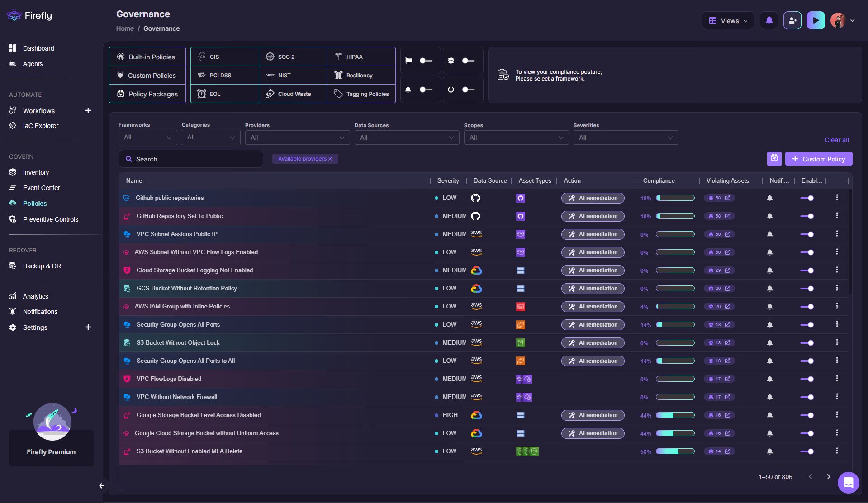This screenshot has height=503, width=868.
Task: Click the add Settings plus icon
Action: pos(88,327)
